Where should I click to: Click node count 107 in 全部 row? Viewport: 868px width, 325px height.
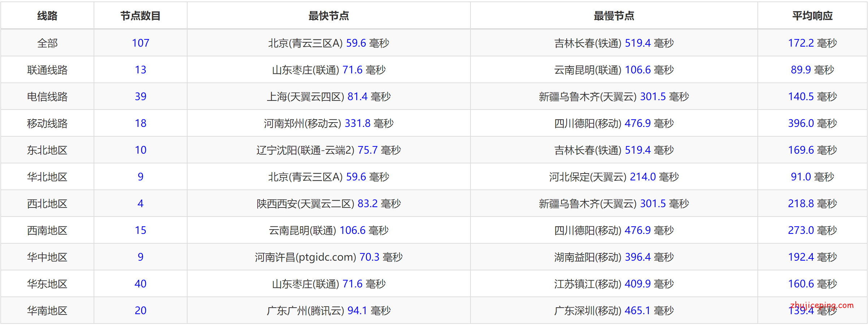coord(141,43)
